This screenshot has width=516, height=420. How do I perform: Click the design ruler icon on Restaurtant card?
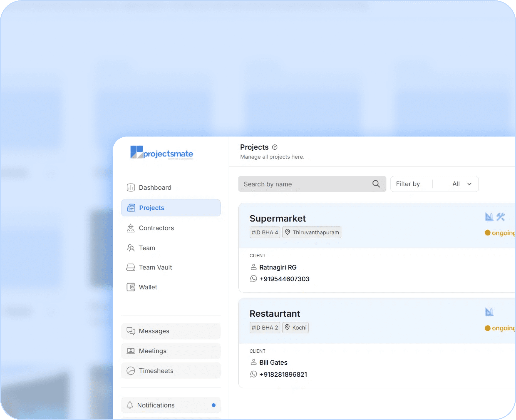489,312
